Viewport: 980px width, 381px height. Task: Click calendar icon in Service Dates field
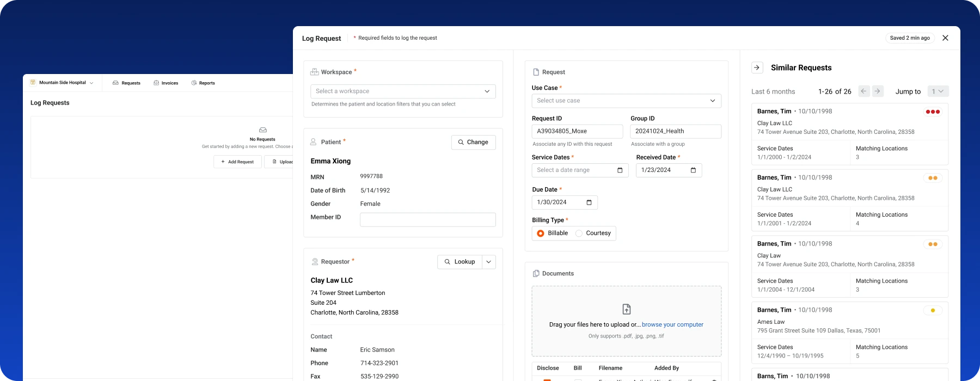pyautogui.click(x=620, y=170)
